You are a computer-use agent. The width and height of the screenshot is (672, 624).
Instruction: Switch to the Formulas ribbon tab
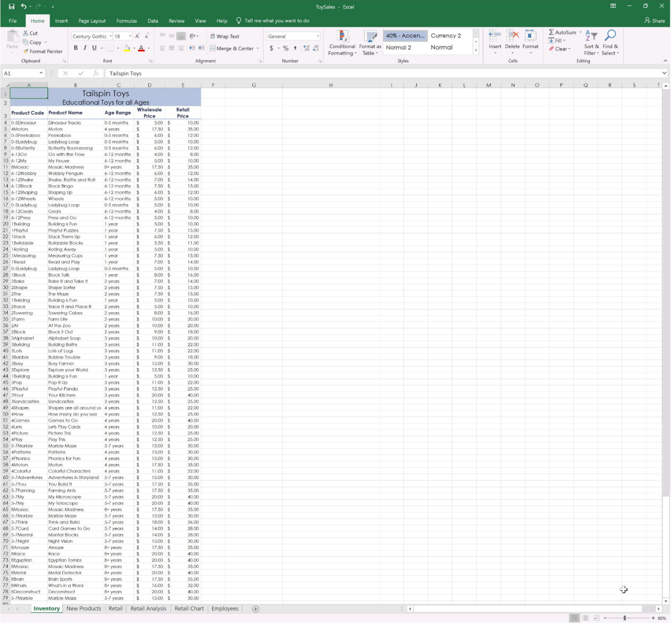coord(126,21)
